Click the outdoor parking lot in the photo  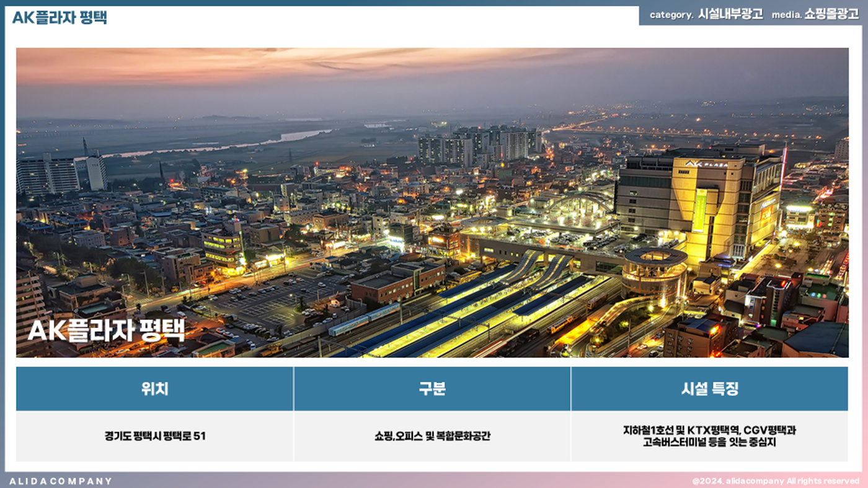coord(279,298)
